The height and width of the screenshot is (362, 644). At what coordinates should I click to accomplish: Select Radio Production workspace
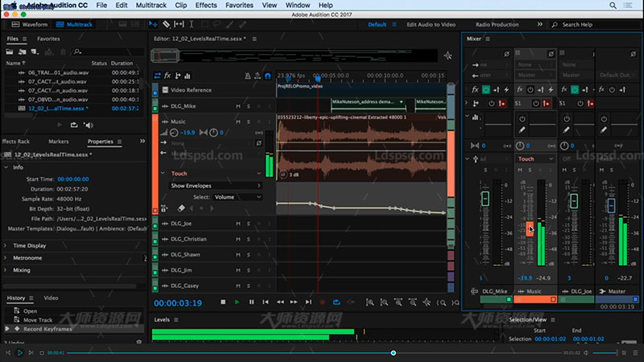tap(497, 25)
